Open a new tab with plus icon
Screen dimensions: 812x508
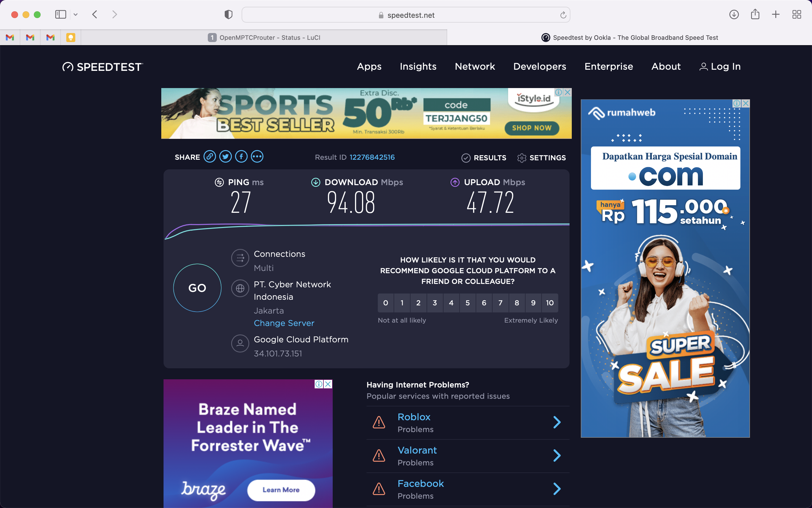[776, 14]
